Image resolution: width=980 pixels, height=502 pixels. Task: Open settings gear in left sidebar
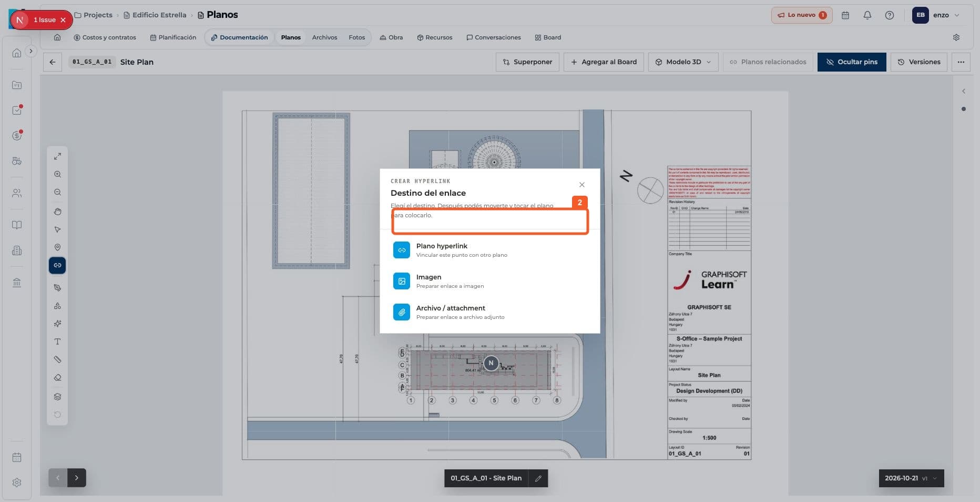tap(17, 483)
